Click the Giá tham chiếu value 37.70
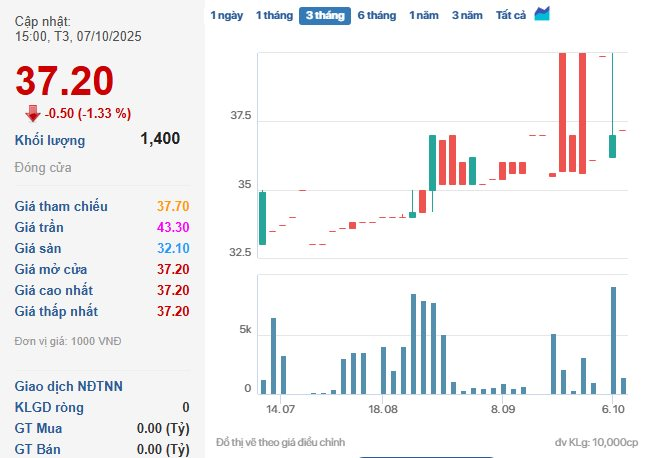Image resolution: width=666 pixels, height=458 pixels. 173,206
